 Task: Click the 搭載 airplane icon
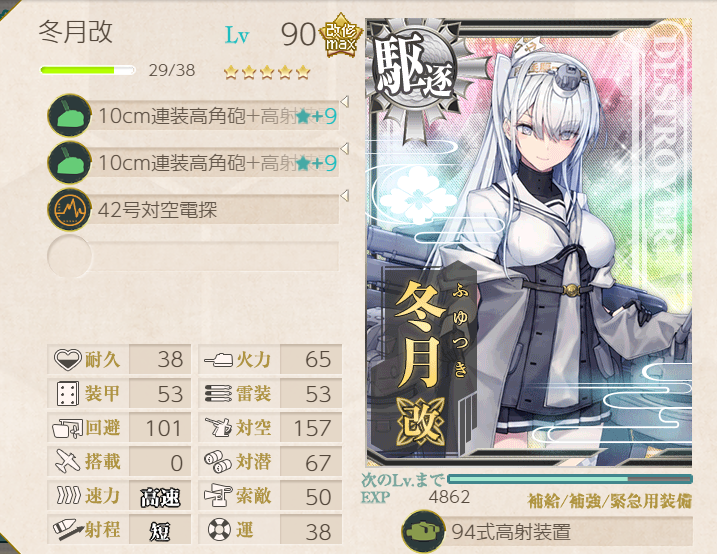pos(67,461)
